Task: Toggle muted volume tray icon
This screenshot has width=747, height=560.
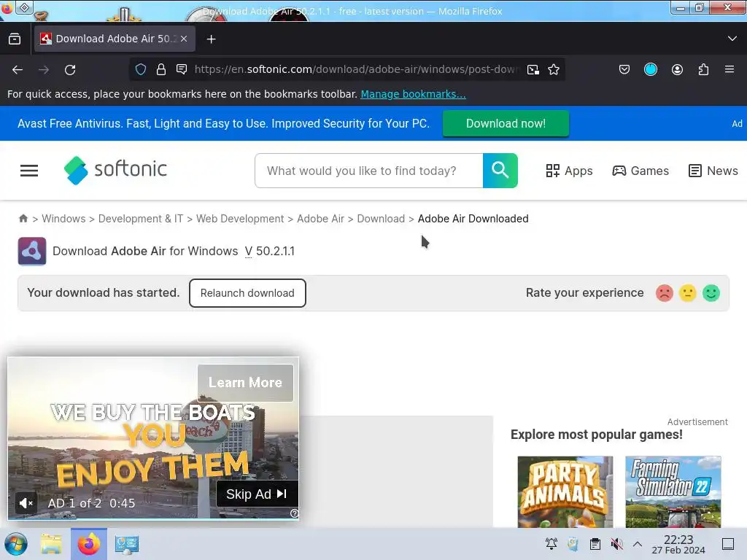Action: tap(616, 544)
